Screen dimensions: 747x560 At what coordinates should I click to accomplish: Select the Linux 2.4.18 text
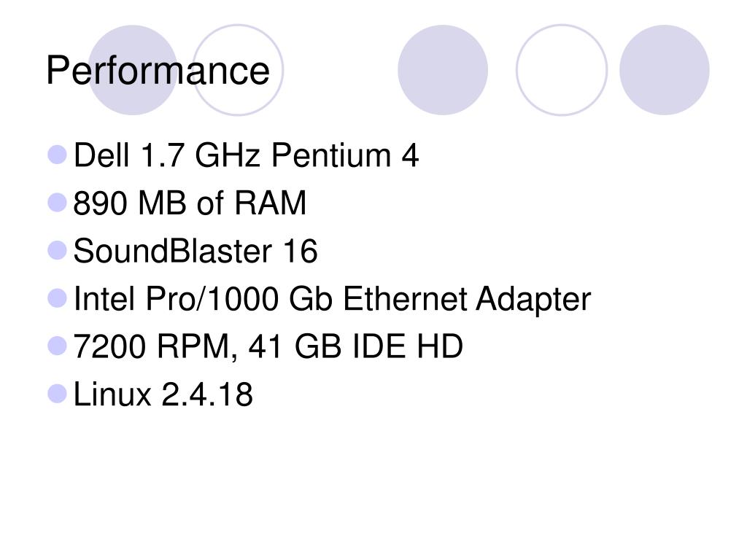(x=163, y=394)
